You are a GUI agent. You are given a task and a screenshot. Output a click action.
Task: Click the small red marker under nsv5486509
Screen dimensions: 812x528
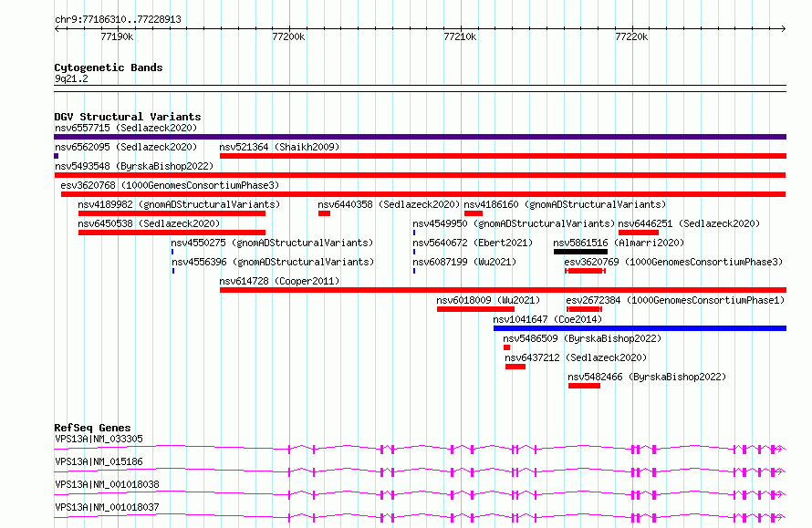[x=507, y=347]
